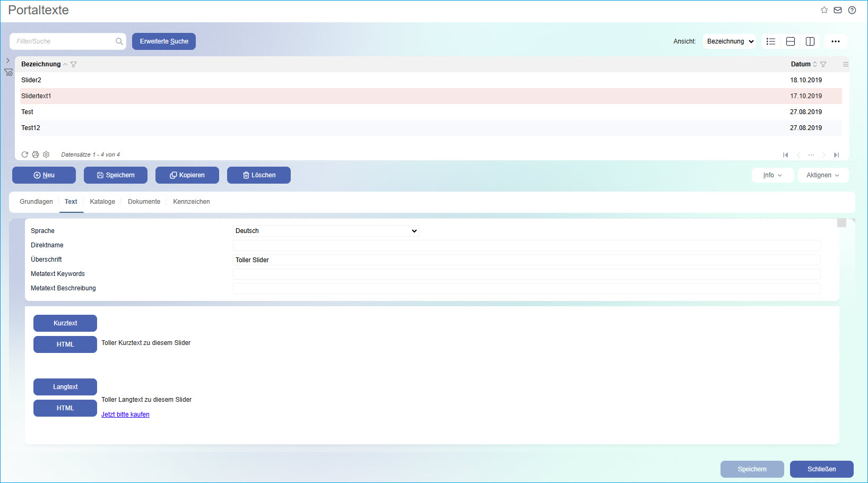Click the 'Toller Langtext zu diesem Slider' text

[x=146, y=400]
